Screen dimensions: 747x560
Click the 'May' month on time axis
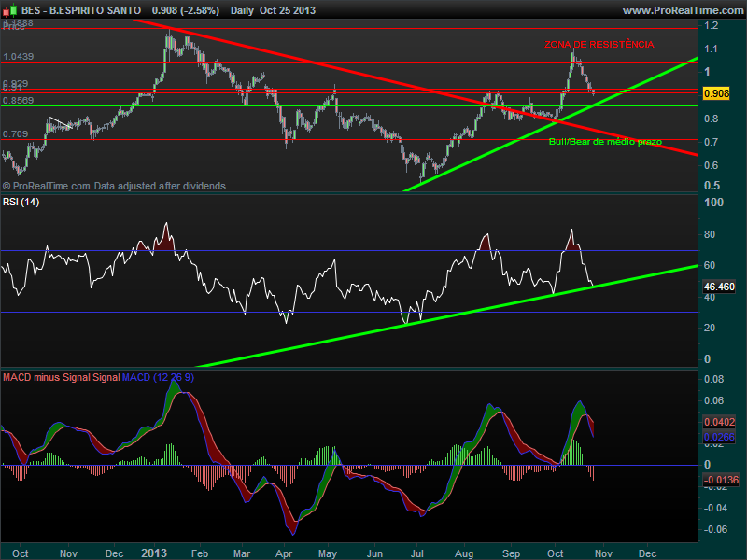(328, 553)
